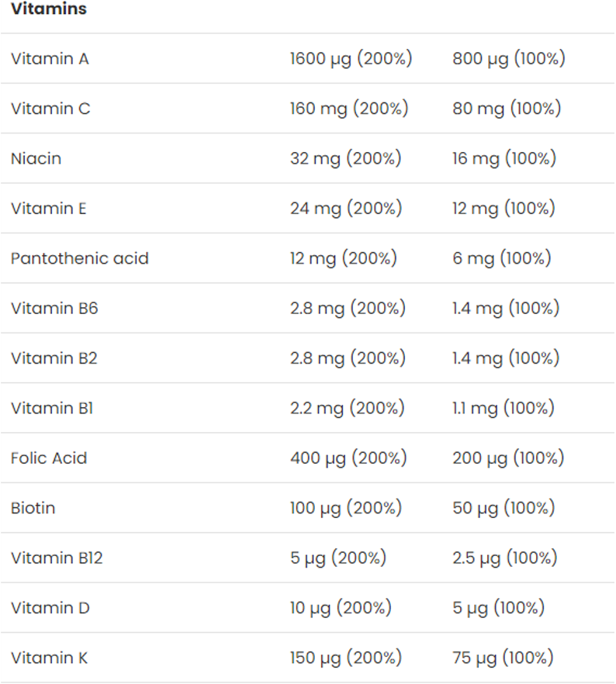Click the 2.8 mg (200%) Vitamin B2 value
The image size is (616, 684).
tap(348, 358)
